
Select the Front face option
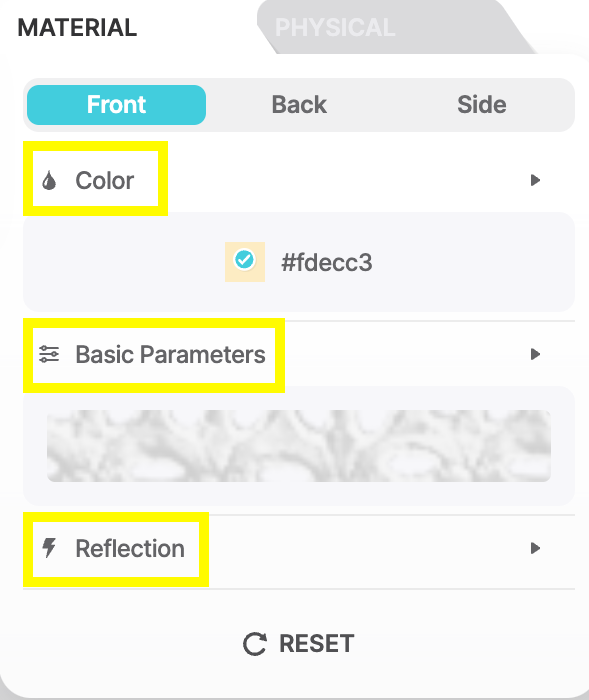coord(116,104)
